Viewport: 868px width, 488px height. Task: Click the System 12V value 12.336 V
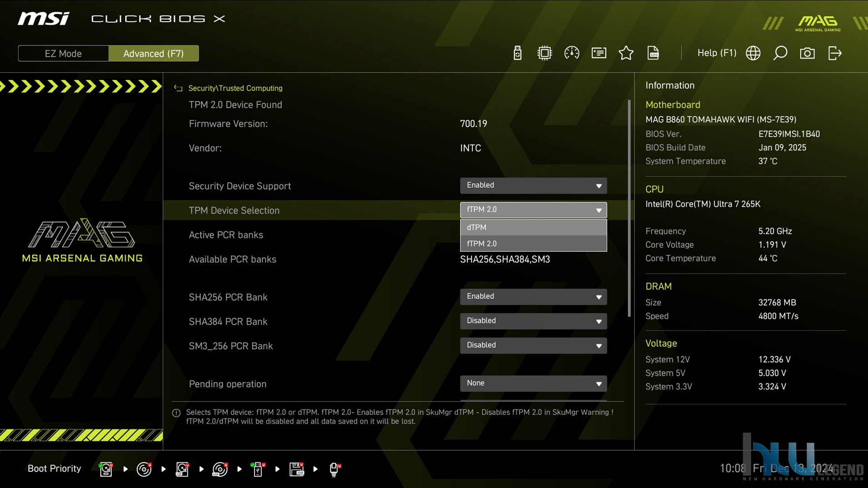pos(774,359)
